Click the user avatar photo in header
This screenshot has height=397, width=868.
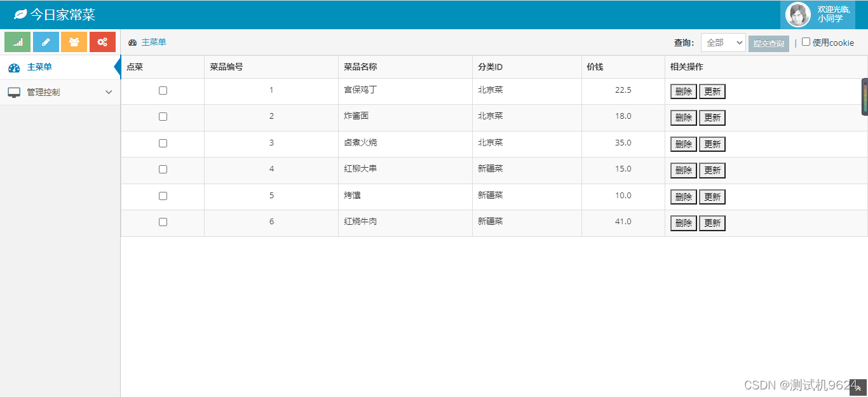(797, 15)
